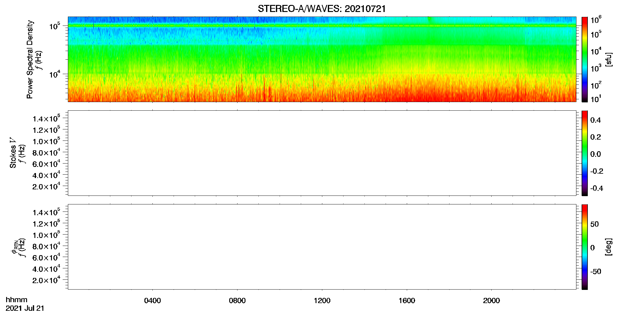Click the empty phi RTN plot panel
The width and height of the screenshot is (644, 332).
(322, 247)
